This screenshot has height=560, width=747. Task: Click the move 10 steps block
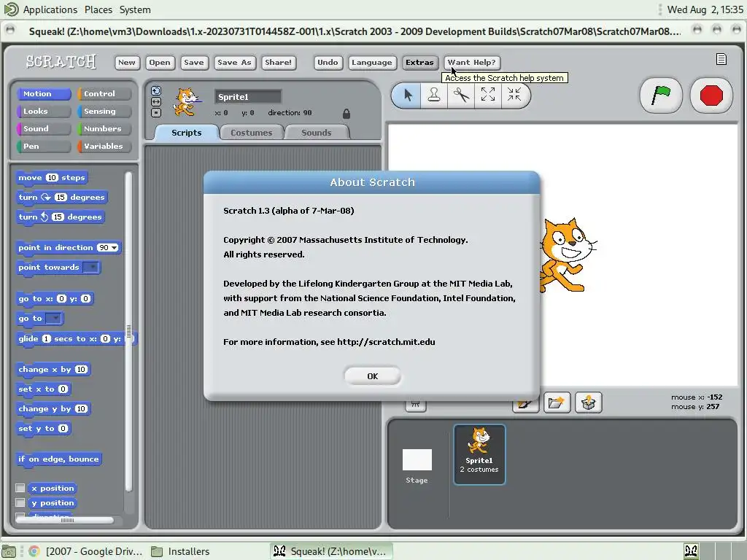pyautogui.click(x=52, y=178)
